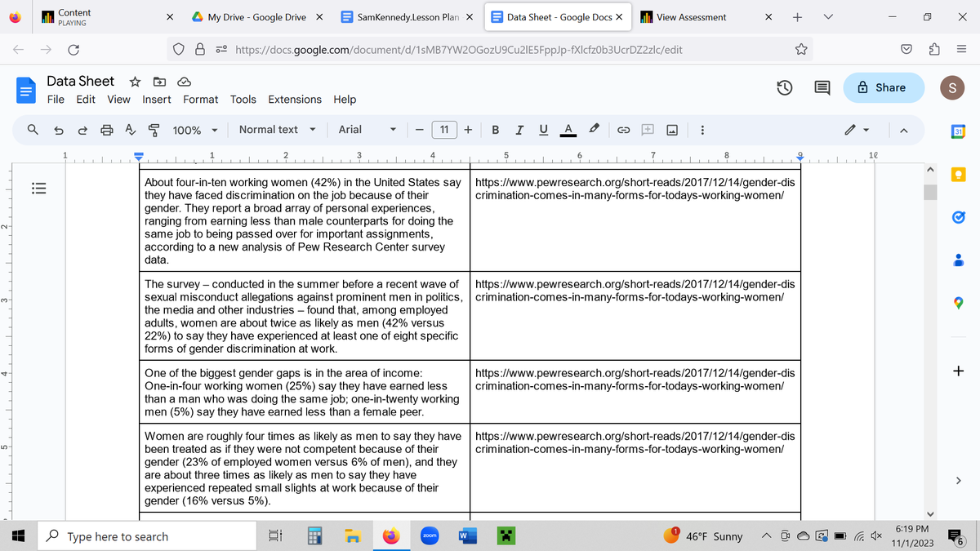Decrease the font size
This screenshot has height=551, width=980.
coord(418,129)
